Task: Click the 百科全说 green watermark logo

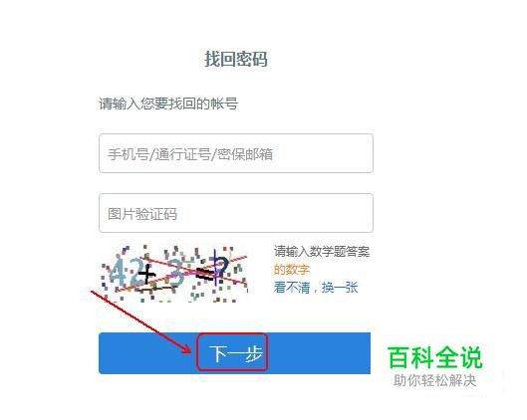Action: [x=435, y=358]
